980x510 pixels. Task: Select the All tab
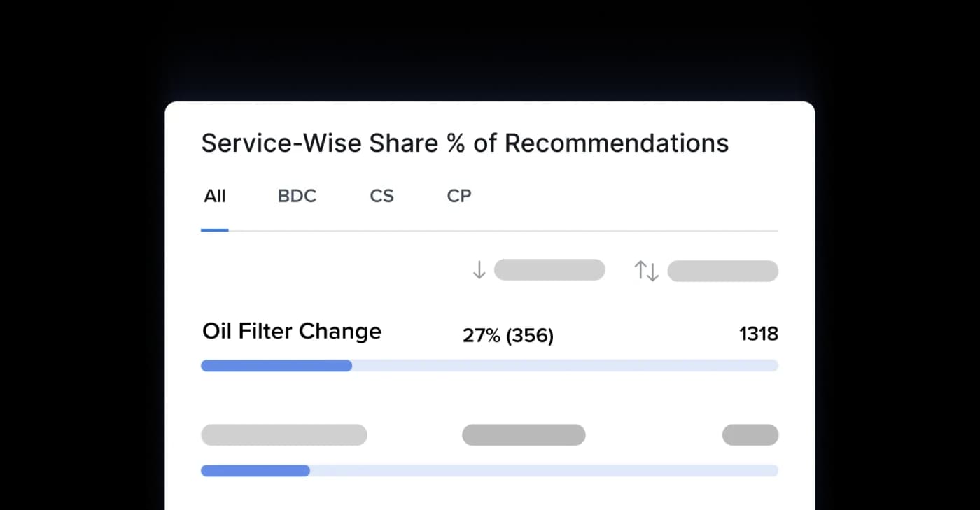[x=215, y=196]
